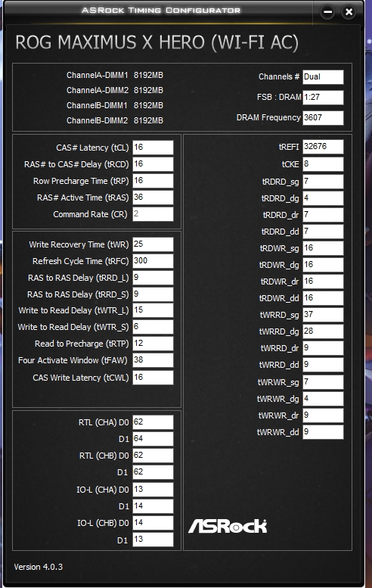Focus the RTL (CHB) D1 field
372x588 pixels.
point(153,472)
